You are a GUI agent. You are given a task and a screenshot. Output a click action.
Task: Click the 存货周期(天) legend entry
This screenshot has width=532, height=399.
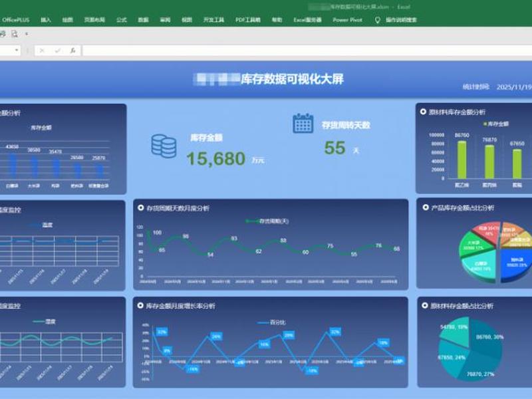(267, 221)
